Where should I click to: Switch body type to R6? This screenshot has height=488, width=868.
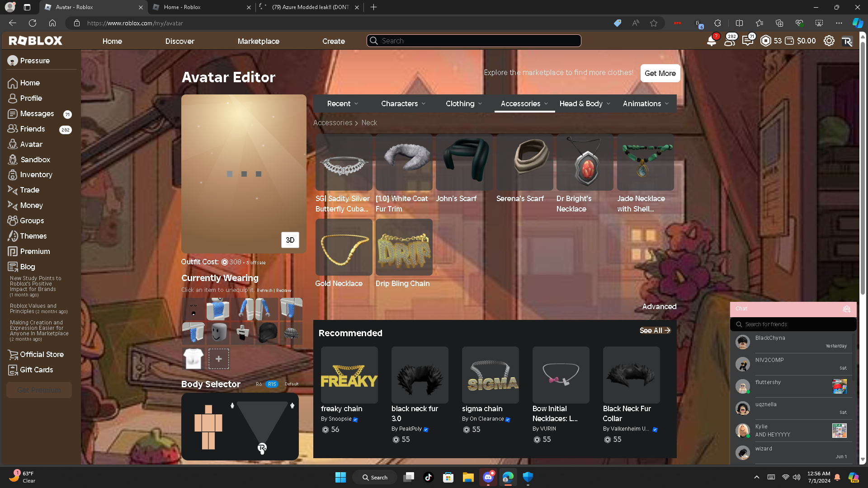259,384
